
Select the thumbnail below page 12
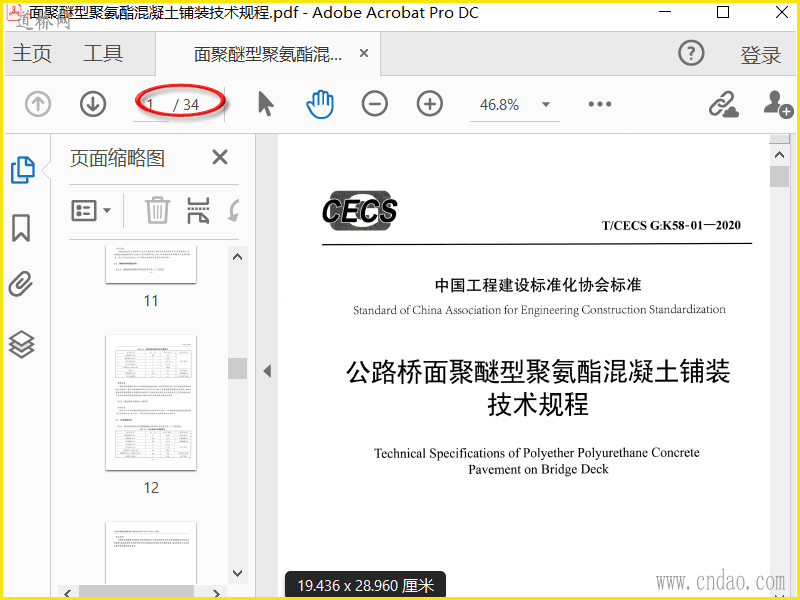coord(151,553)
